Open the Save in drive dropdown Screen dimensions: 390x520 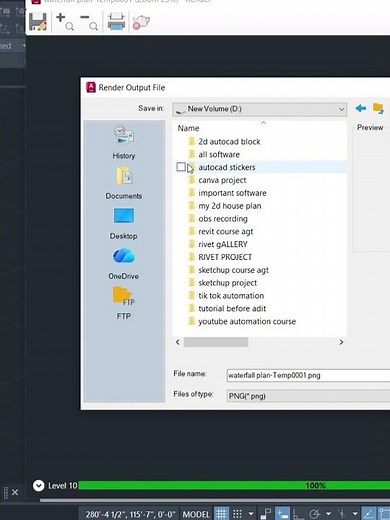click(260, 109)
